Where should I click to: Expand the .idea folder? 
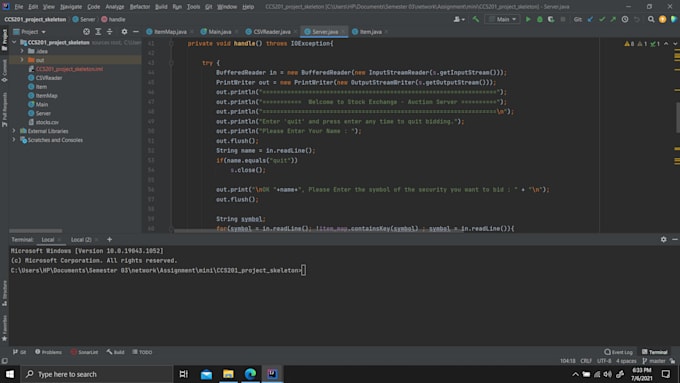point(22,51)
